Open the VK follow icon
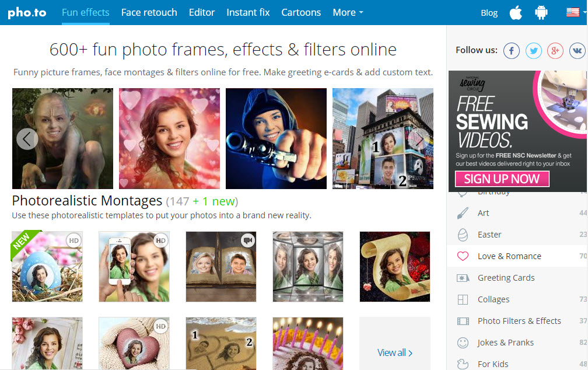Image resolution: width=588 pixels, height=370 pixels. click(577, 51)
